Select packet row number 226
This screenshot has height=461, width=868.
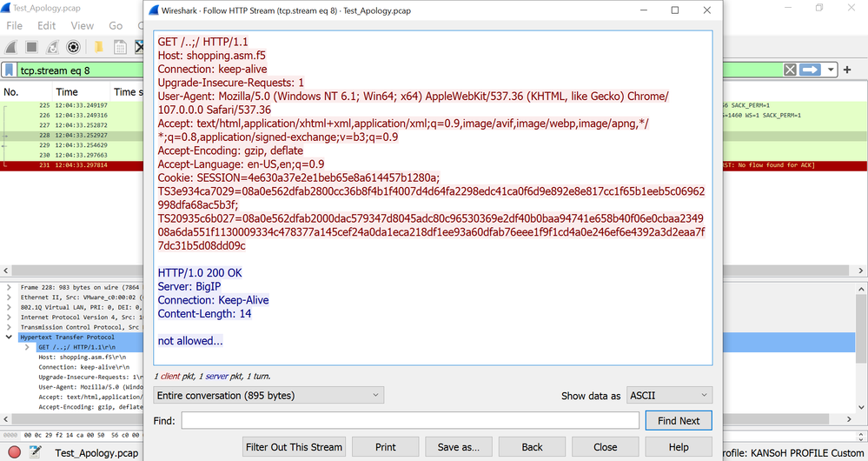click(72, 115)
